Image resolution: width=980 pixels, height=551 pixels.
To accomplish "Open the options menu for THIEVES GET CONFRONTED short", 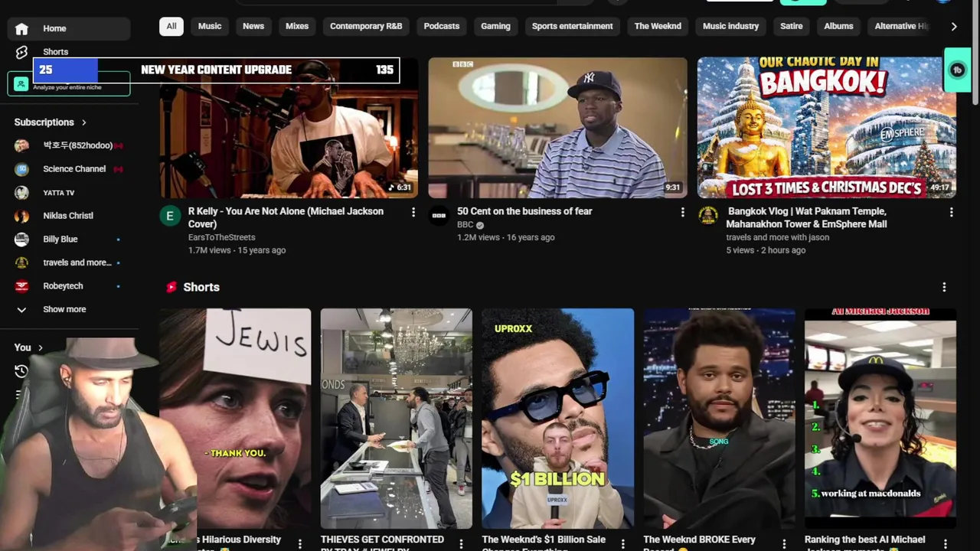I will pyautogui.click(x=461, y=544).
